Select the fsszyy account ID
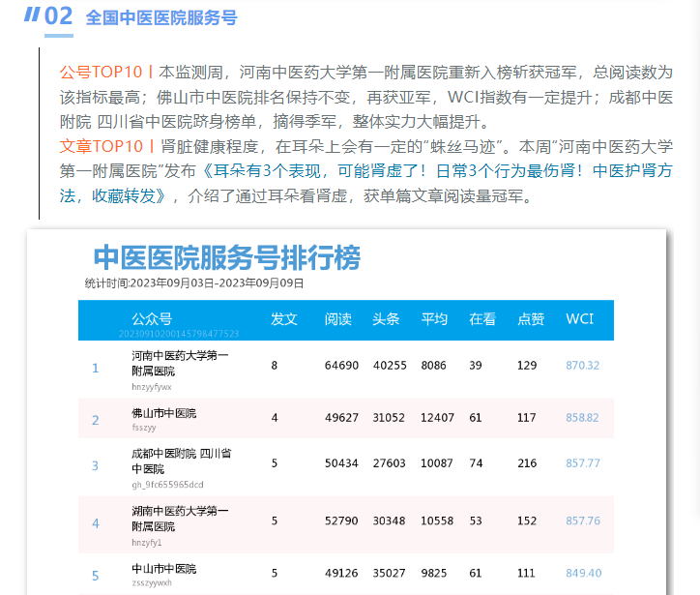The image size is (700, 595). coord(144,428)
